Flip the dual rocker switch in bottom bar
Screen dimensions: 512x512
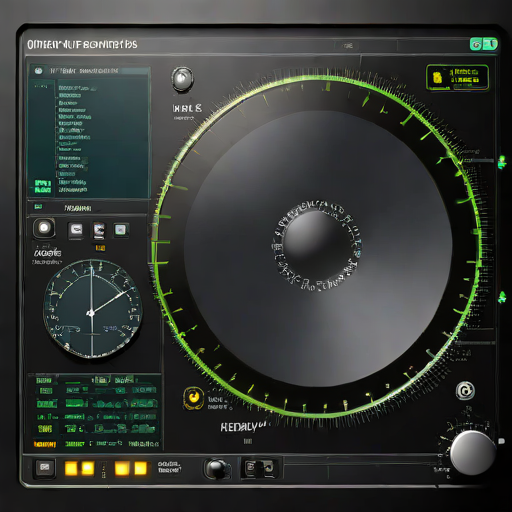(259, 468)
